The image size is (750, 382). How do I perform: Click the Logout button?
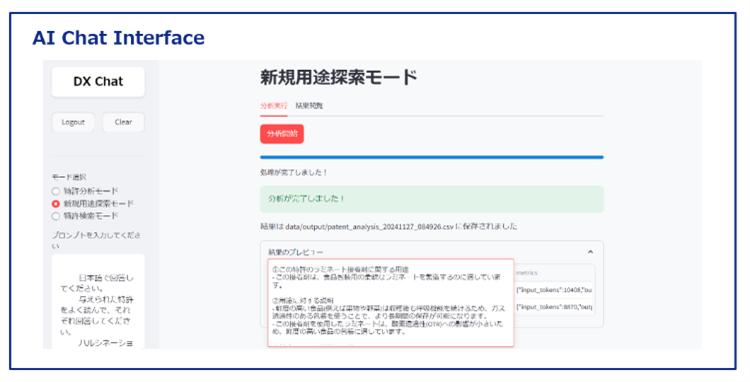[x=73, y=122]
